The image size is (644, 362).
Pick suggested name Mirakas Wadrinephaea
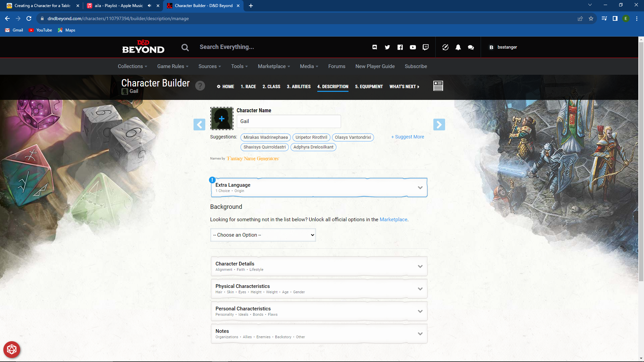point(266,137)
